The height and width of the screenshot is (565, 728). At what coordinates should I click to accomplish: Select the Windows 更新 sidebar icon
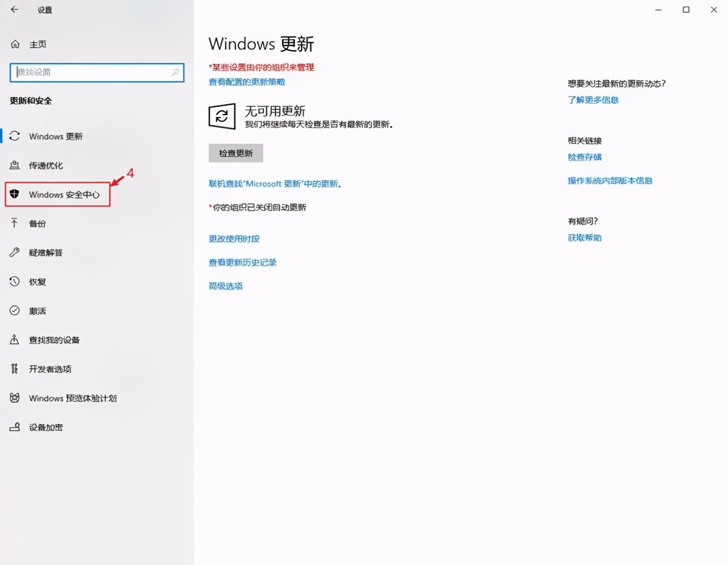pyautogui.click(x=15, y=136)
